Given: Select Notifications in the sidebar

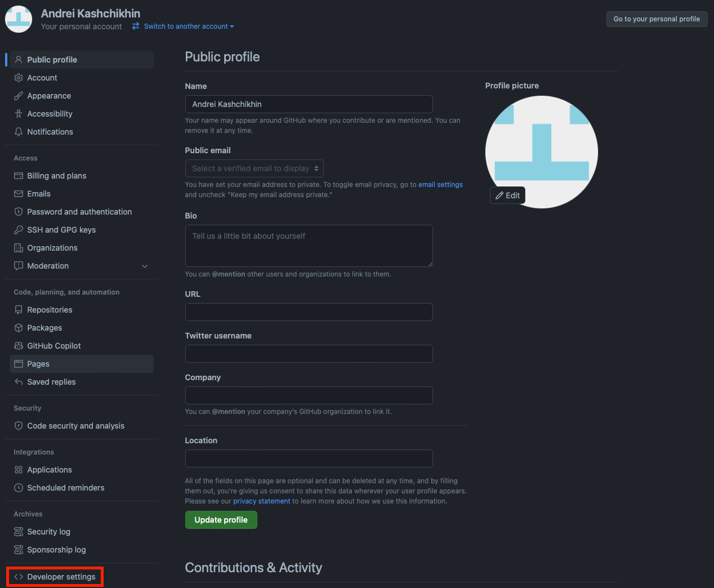Looking at the screenshot, I should pyautogui.click(x=82, y=132).
